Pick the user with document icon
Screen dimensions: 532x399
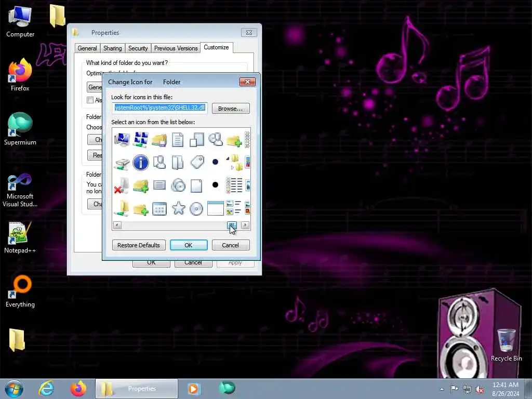click(159, 162)
